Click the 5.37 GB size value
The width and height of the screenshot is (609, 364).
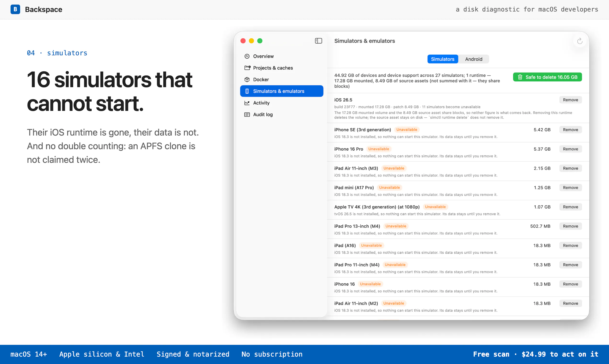(x=542, y=149)
